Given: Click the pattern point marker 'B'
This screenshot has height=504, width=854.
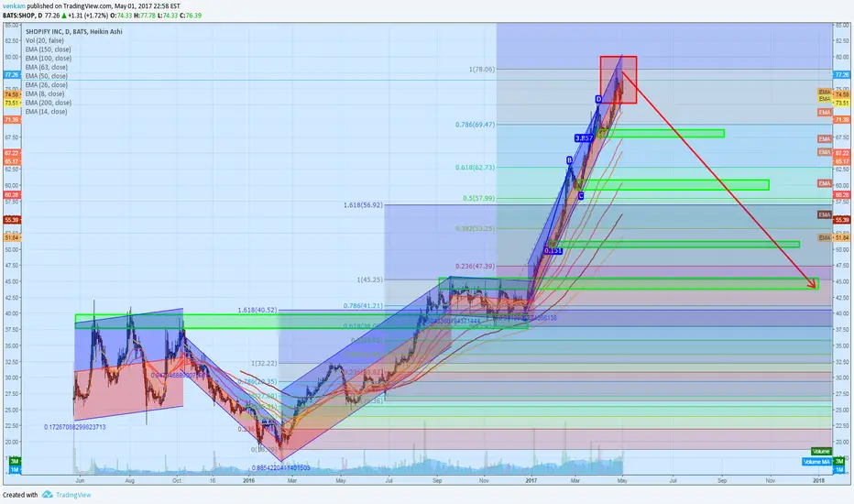Looking at the screenshot, I should pyautogui.click(x=570, y=160).
